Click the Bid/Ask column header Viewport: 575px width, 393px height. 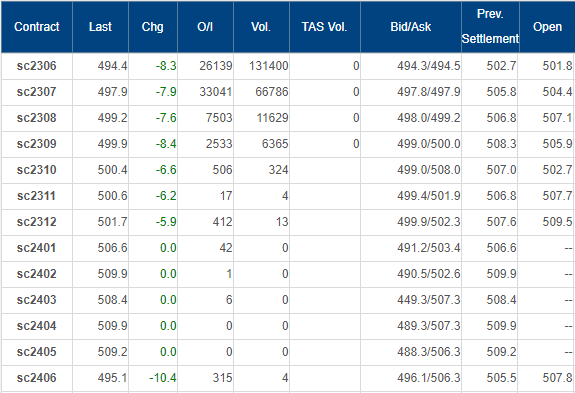411,27
